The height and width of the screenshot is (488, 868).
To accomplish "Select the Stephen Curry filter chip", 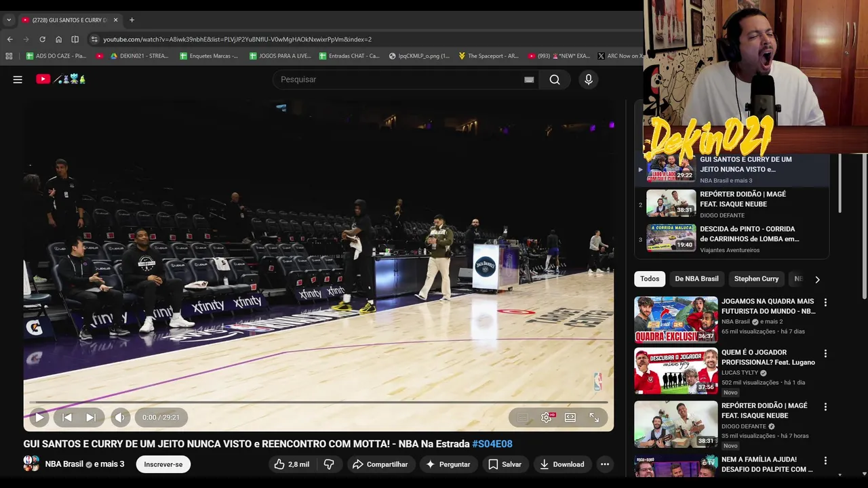I will [756, 279].
